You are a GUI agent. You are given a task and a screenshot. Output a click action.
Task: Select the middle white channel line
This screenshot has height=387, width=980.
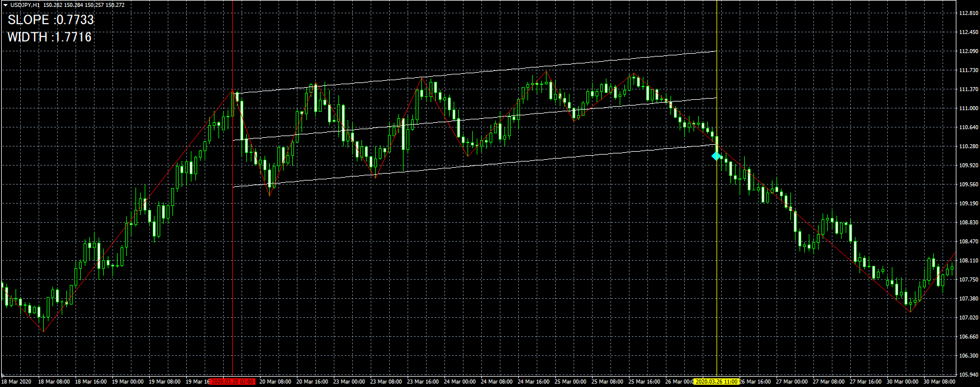click(x=474, y=119)
